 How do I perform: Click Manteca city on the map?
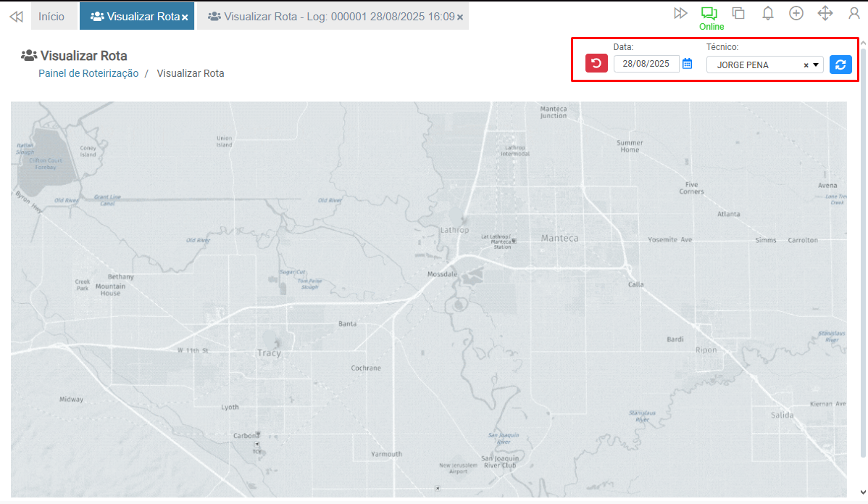coord(559,238)
